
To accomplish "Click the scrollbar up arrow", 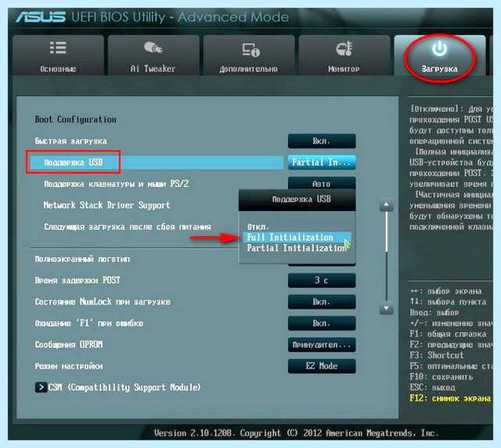I will coord(387,205).
